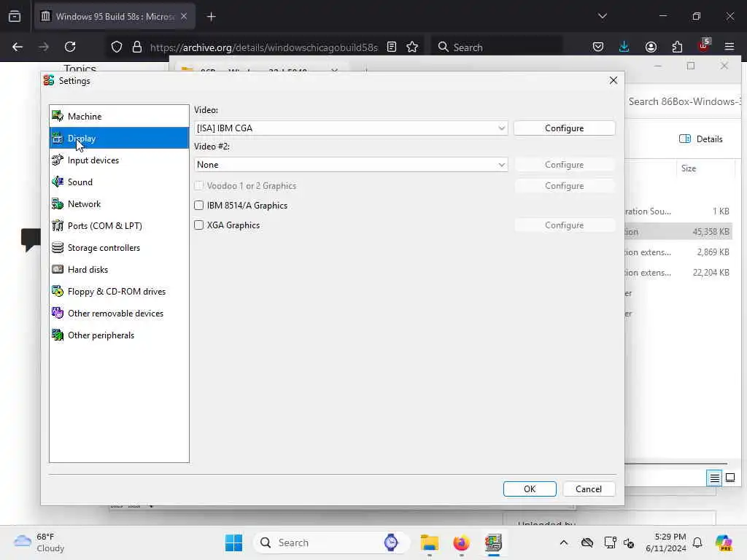Viewport: 747px width, 560px height.
Task: Save page to Pocket icon
Action: click(598, 47)
